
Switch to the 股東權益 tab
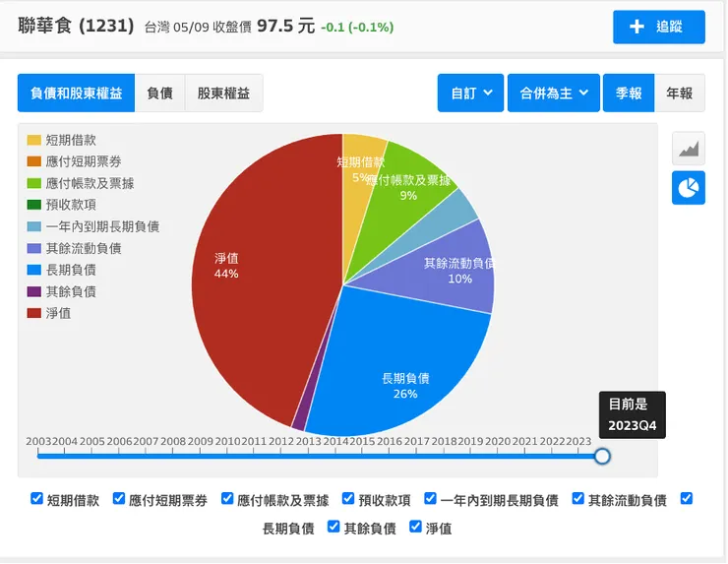click(223, 93)
